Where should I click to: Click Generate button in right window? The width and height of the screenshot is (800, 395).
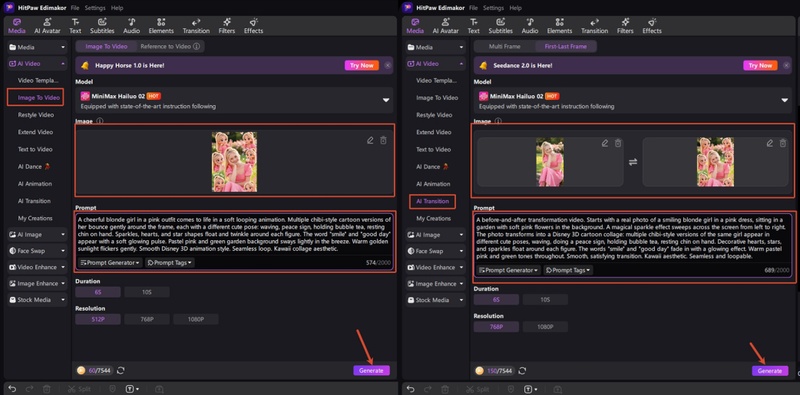coord(770,371)
